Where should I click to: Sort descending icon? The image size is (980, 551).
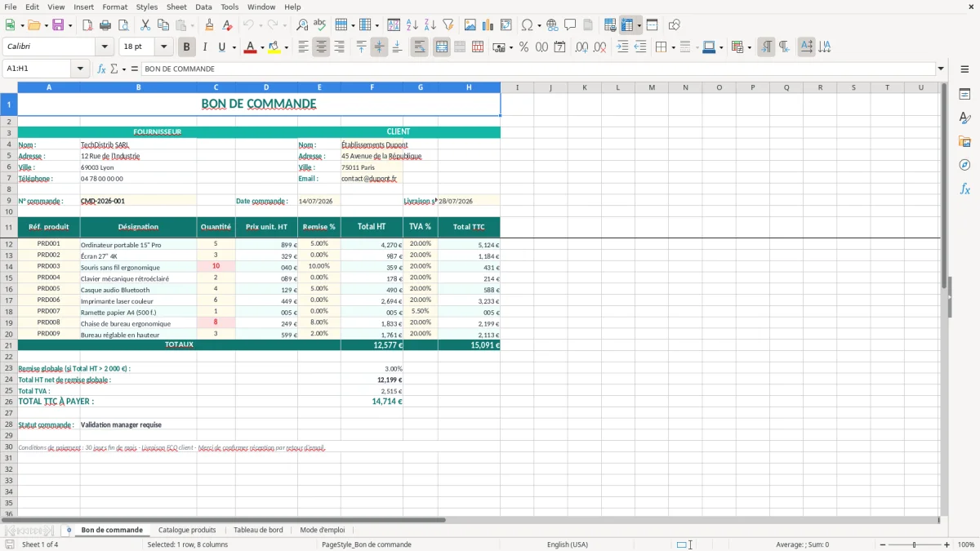point(430,25)
